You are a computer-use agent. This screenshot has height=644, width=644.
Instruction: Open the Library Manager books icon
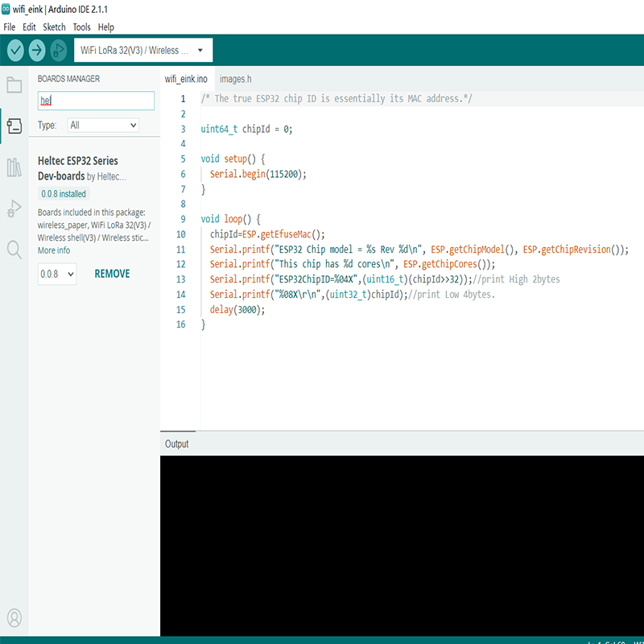tap(14, 167)
